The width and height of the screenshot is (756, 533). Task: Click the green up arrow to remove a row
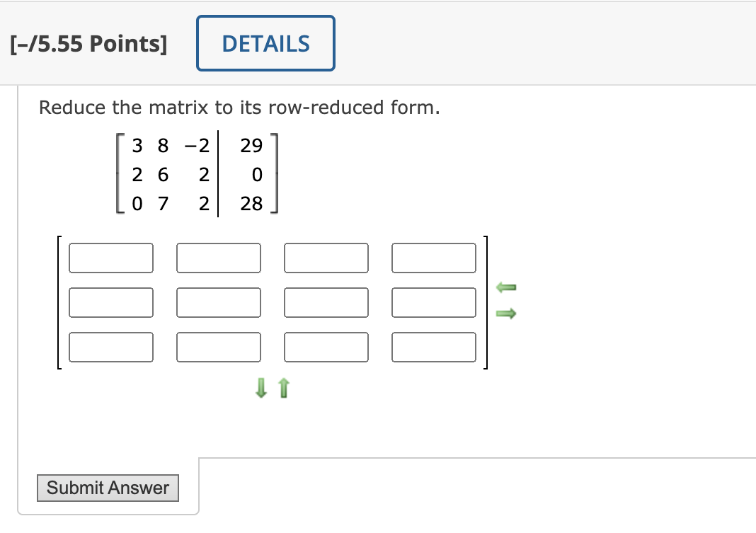283,388
